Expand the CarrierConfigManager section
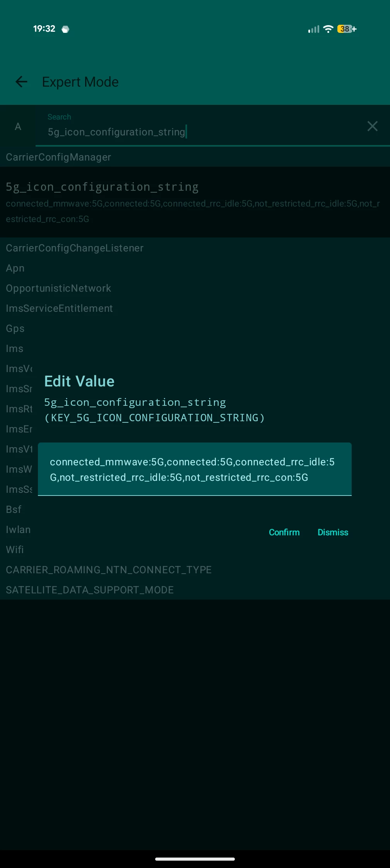This screenshot has width=390, height=868. click(x=58, y=157)
